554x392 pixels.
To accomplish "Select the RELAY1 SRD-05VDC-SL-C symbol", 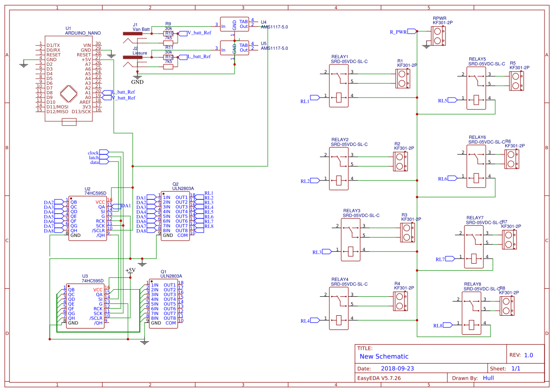I will (339, 85).
